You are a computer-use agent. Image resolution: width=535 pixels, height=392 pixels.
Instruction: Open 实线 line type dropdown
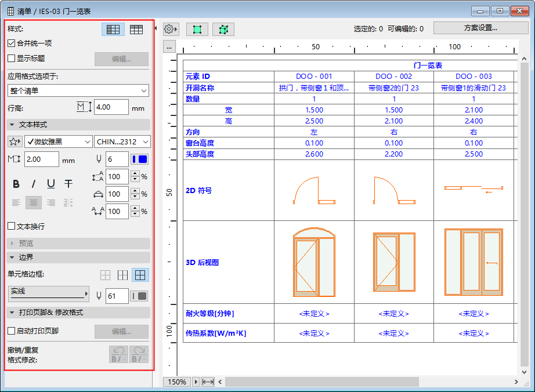(x=48, y=294)
